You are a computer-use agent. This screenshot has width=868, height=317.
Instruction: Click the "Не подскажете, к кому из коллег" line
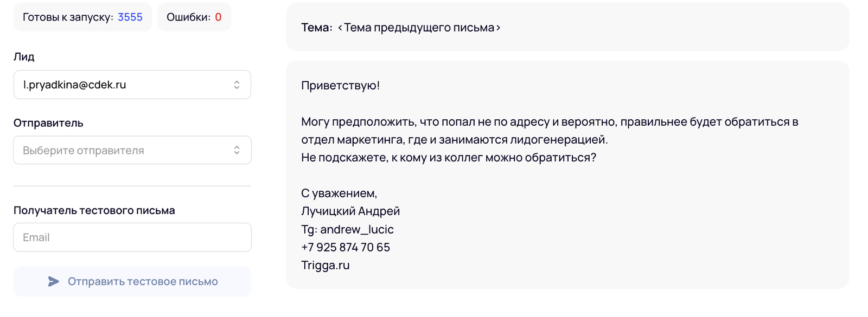[x=448, y=157]
